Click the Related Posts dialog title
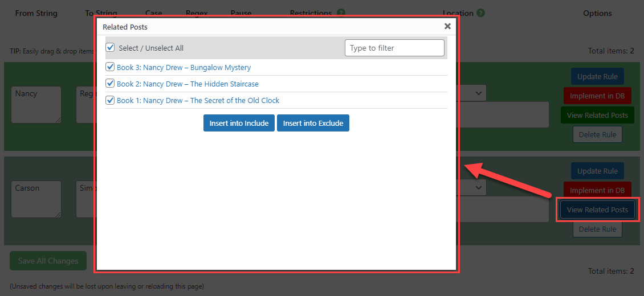The width and height of the screenshot is (644, 296). click(x=125, y=27)
